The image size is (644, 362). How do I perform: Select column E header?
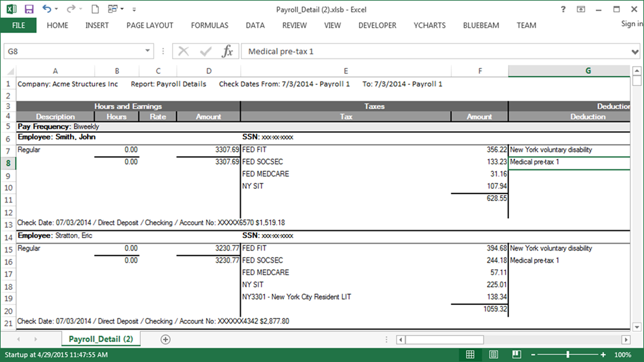click(346, 71)
